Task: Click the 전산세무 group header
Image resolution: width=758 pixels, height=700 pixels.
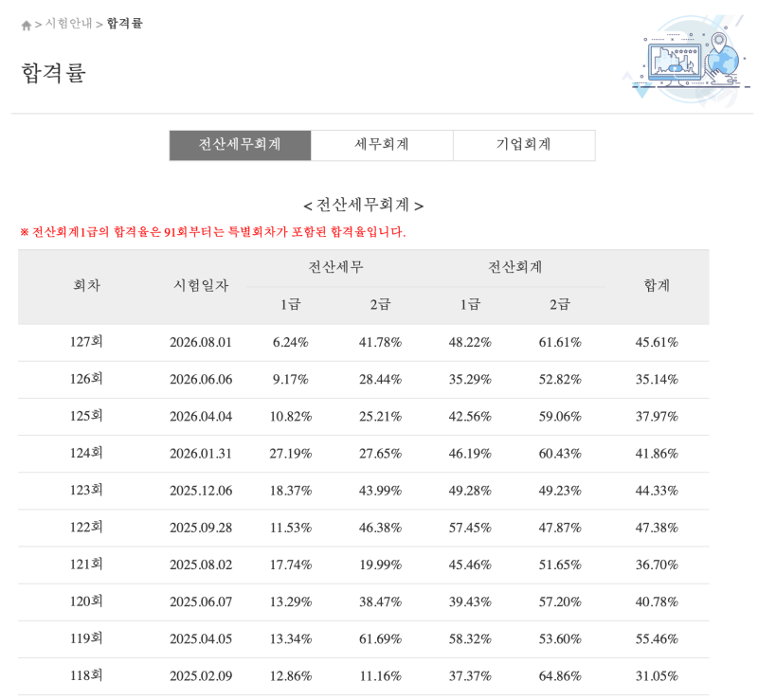Action: pyautogui.click(x=336, y=267)
